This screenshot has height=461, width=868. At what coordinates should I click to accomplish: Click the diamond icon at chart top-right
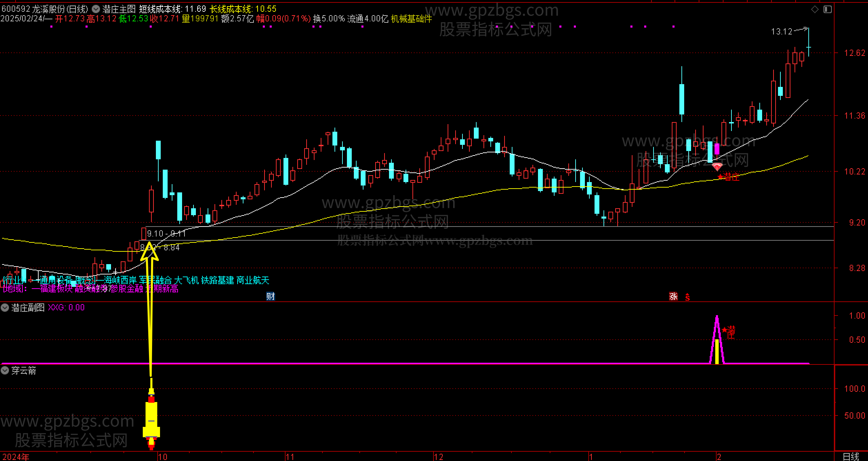[x=815, y=9]
